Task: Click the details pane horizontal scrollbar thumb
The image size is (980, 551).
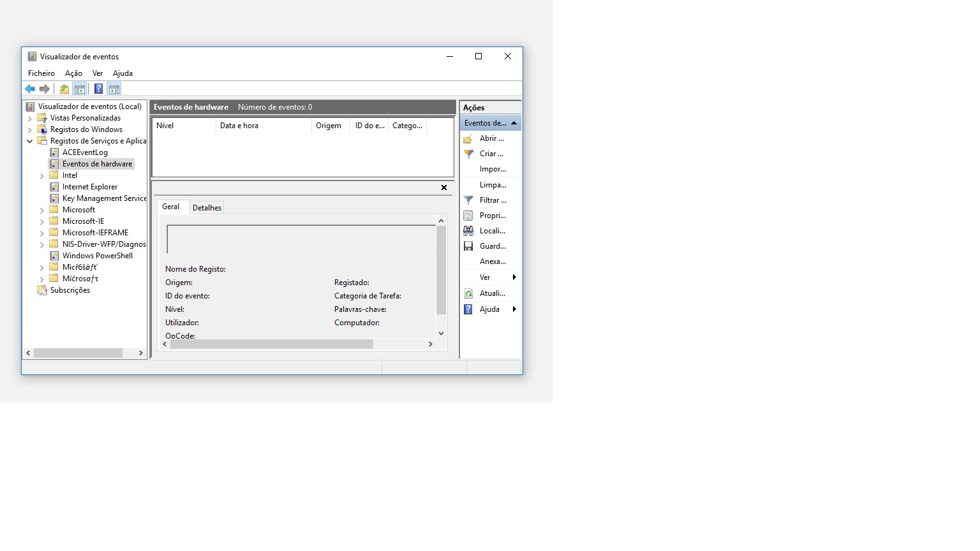Action: tap(272, 344)
